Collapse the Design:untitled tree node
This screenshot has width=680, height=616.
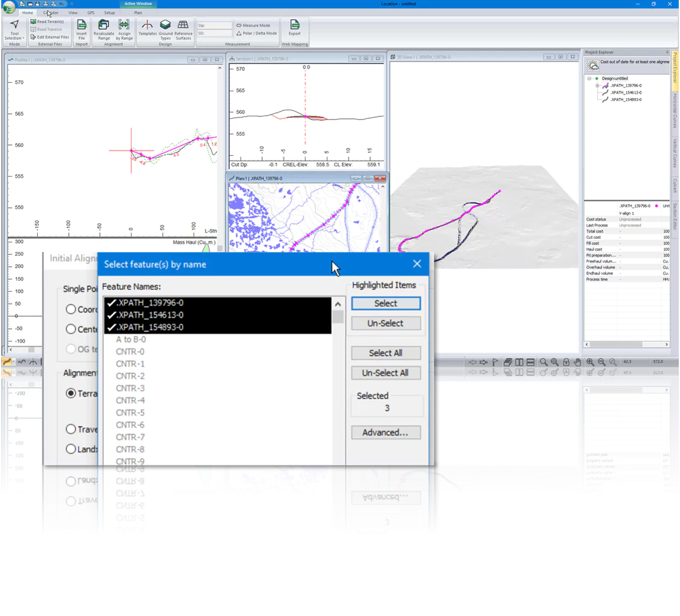point(589,79)
